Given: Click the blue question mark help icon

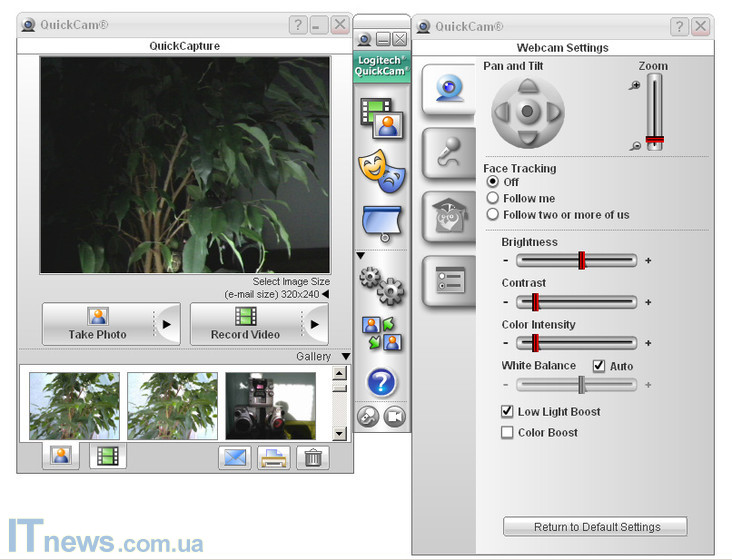Looking at the screenshot, I should coord(381,382).
